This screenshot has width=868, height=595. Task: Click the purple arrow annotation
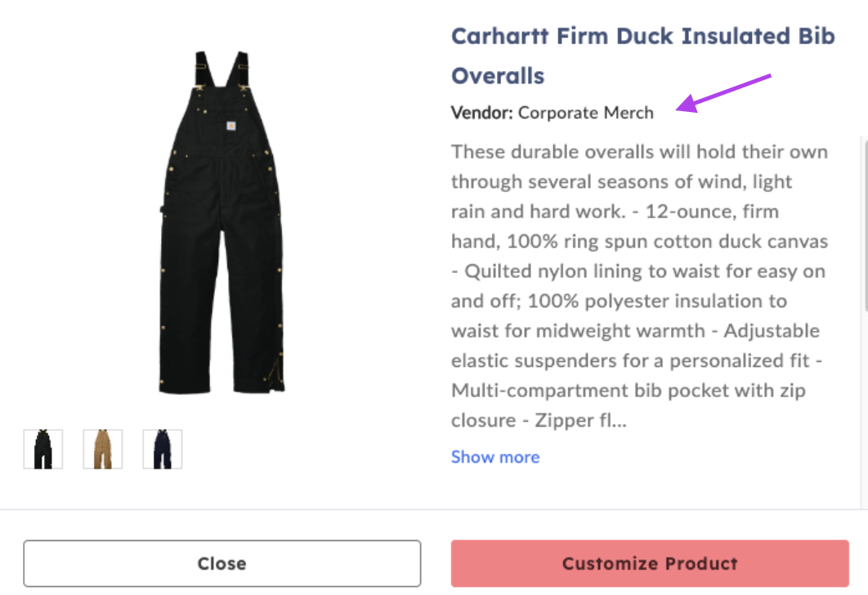pyautogui.click(x=723, y=93)
